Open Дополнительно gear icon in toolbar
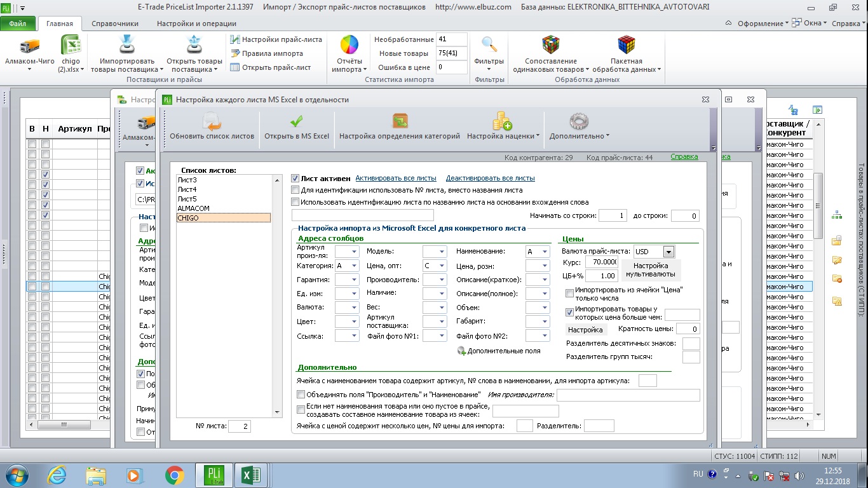This screenshot has width=868, height=488. click(x=579, y=121)
